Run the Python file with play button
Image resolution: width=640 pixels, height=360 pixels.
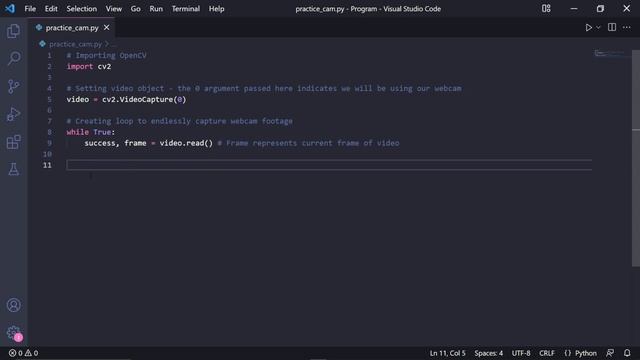tap(589, 27)
